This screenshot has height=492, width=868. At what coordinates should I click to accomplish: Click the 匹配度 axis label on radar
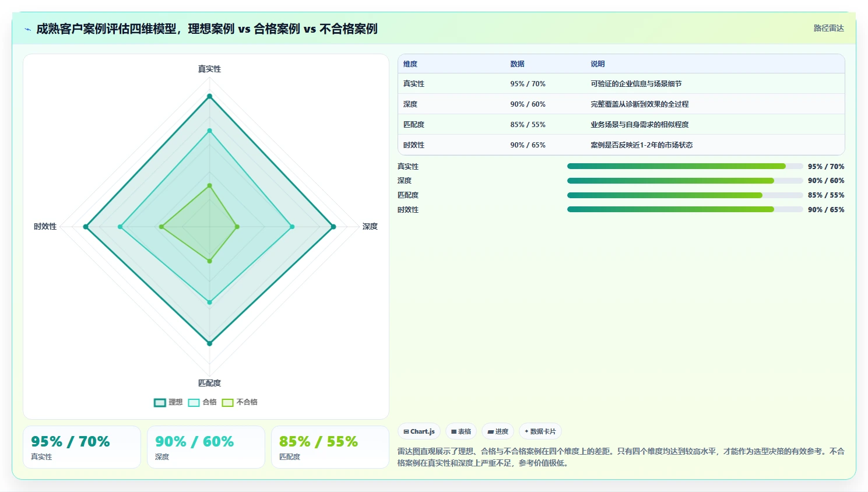(x=209, y=383)
